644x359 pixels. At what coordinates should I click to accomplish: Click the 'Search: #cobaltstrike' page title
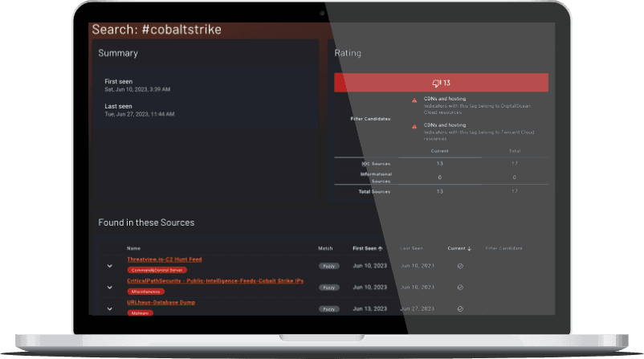point(157,30)
